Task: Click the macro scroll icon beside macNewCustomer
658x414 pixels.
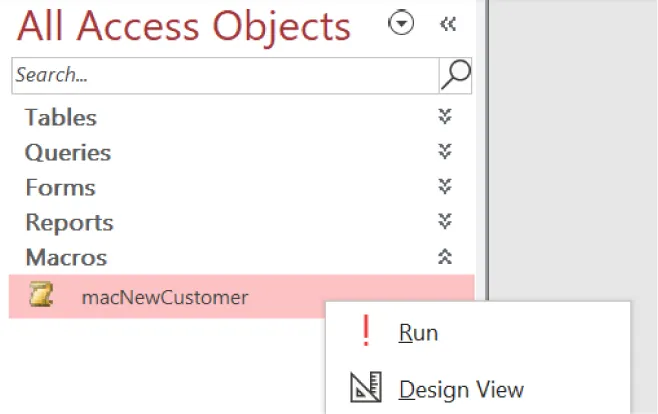Action: (41, 297)
